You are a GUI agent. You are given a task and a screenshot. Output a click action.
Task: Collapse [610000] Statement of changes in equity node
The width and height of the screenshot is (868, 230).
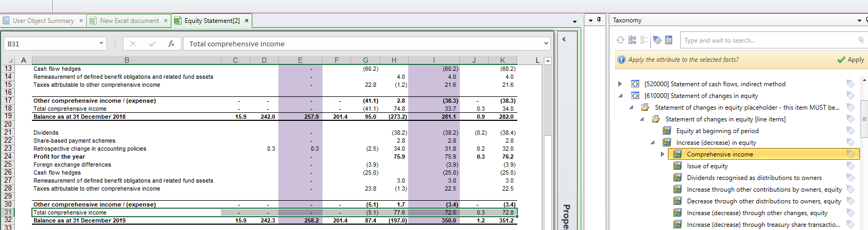click(x=621, y=96)
